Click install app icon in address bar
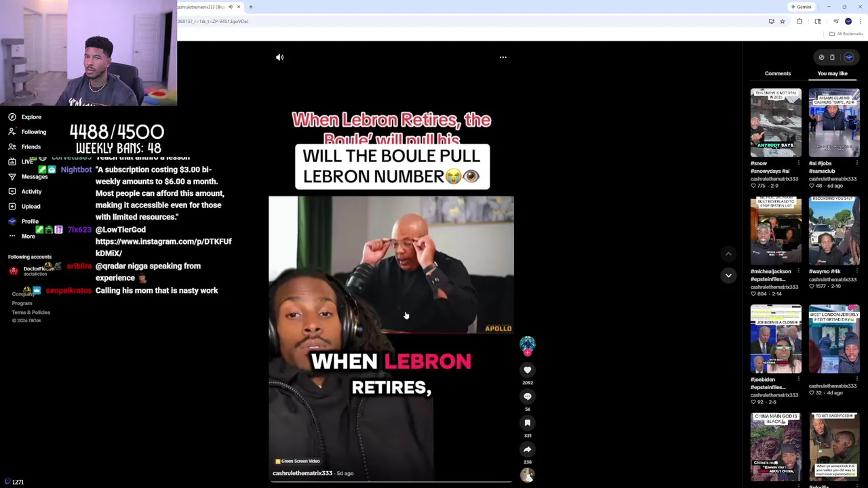This screenshot has width=868, height=488. 771,21
